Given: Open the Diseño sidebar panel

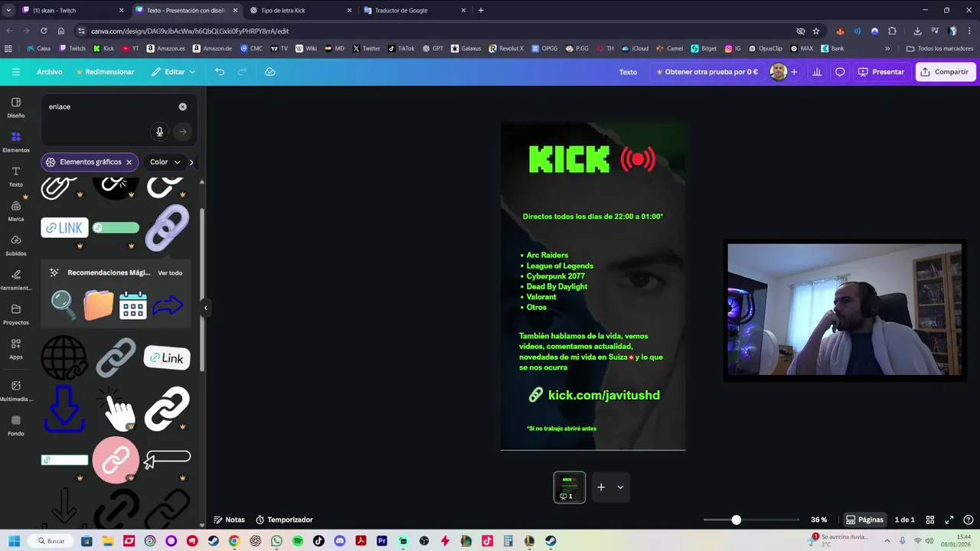Looking at the screenshot, I should [x=15, y=107].
